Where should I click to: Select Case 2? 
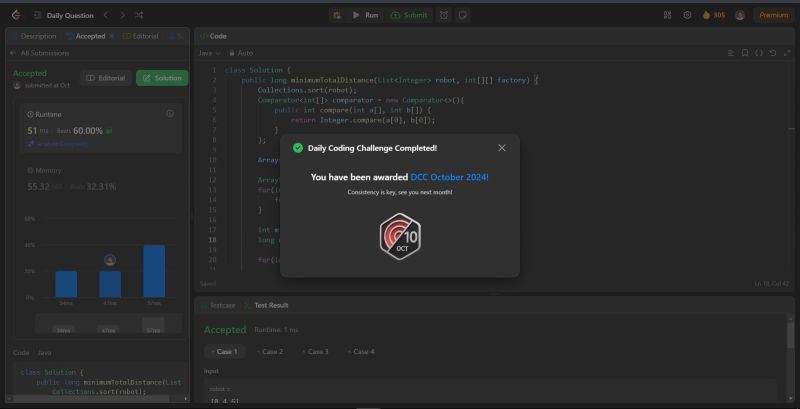pos(270,351)
